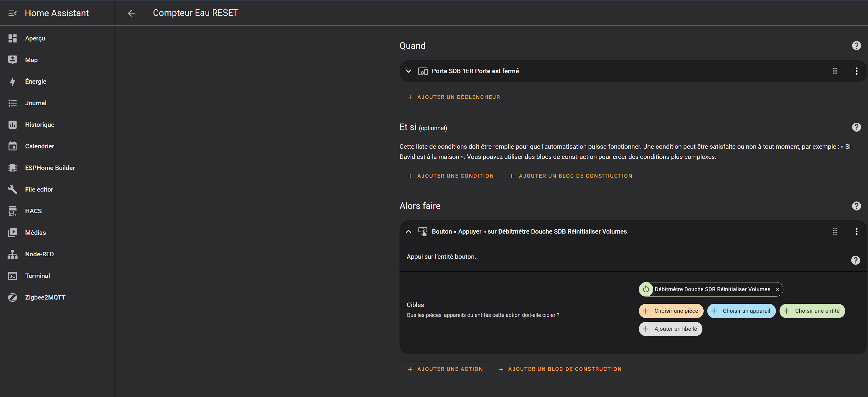
Task: Open three-dot menu of Bouton Appuyer action
Action: click(x=856, y=231)
